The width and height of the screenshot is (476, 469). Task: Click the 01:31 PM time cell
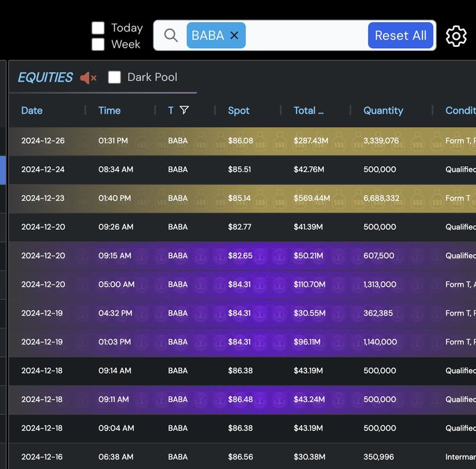(113, 141)
